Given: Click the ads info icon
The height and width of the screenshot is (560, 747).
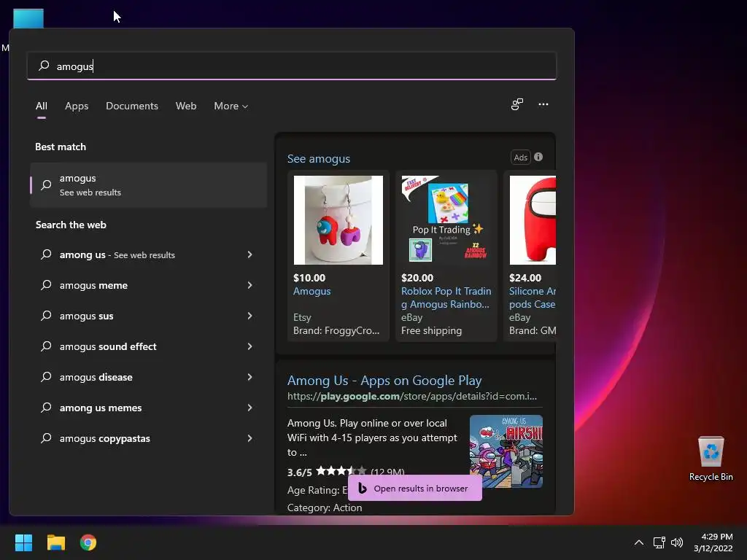Looking at the screenshot, I should click(538, 157).
